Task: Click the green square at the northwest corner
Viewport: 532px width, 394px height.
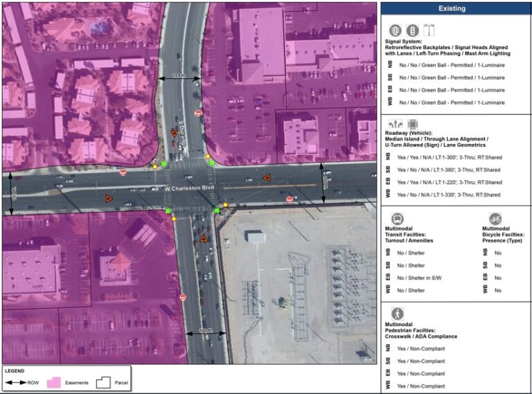Action: click(x=163, y=164)
